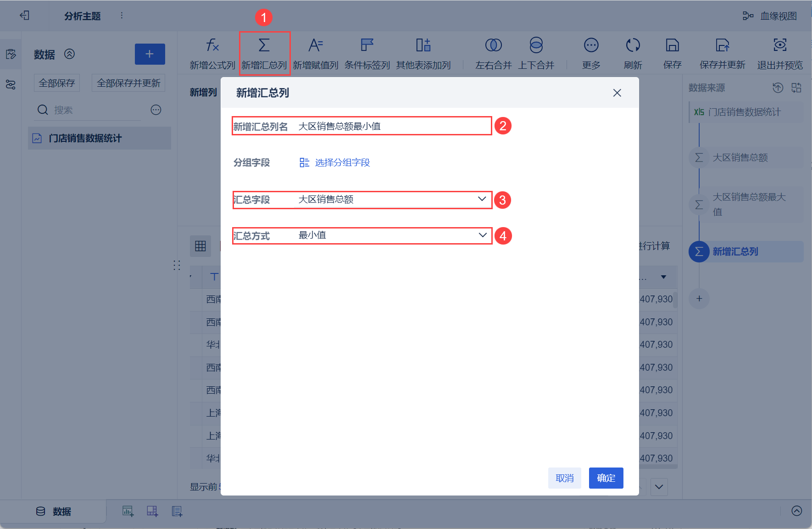
Task: Click the blue plus add-data button
Action: (150, 54)
